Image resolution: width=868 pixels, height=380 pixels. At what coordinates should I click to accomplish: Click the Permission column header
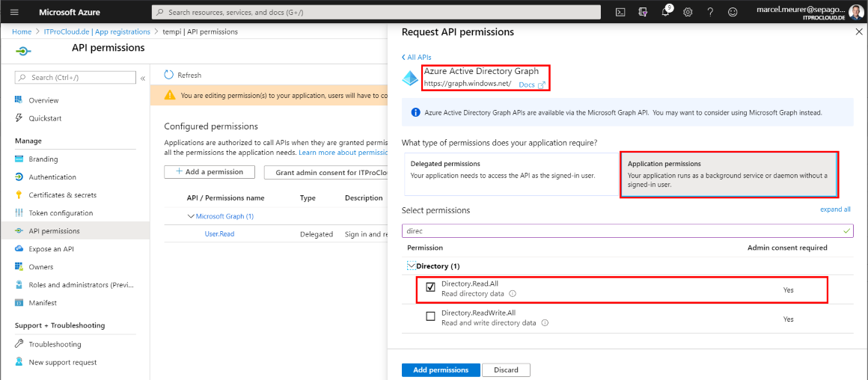point(425,248)
